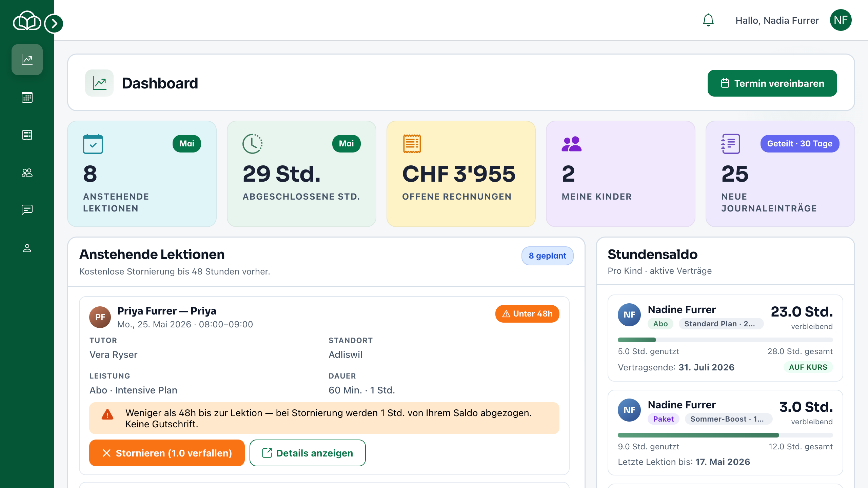Viewport: 868px width, 488px height.
Task: Open the calendar icon in the sidebar
Action: point(27,97)
